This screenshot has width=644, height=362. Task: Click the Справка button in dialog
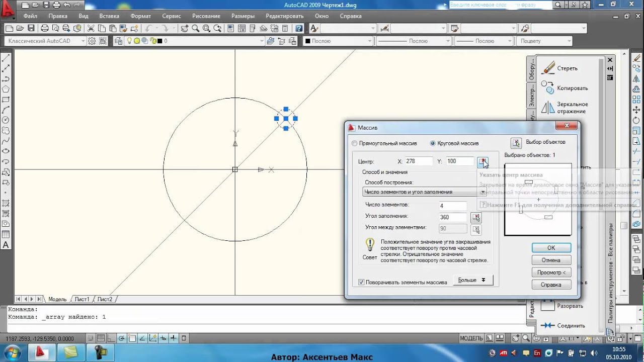551,285
